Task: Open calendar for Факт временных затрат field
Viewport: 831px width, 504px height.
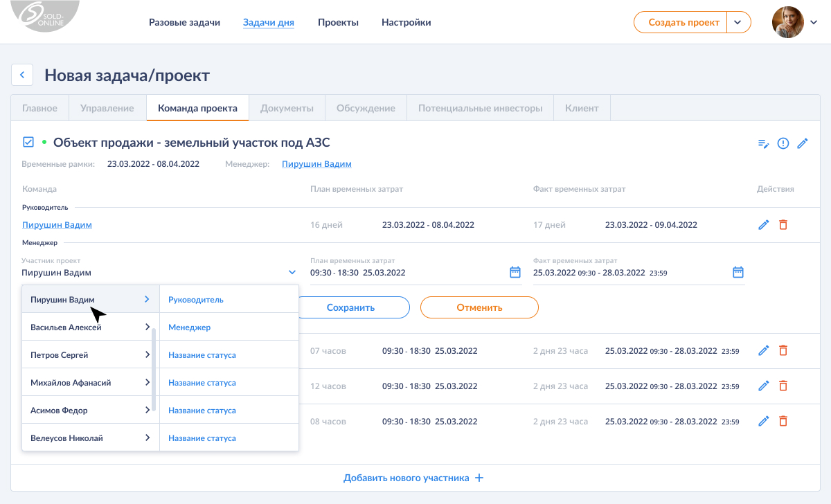Action: [738, 272]
